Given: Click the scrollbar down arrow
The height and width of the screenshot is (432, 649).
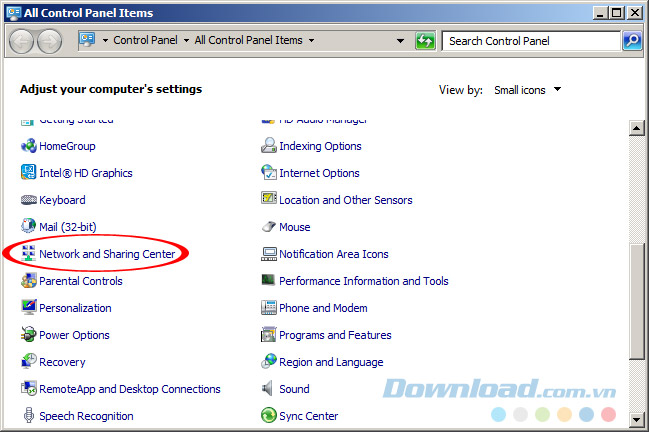Looking at the screenshot, I should [x=636, y=420].
